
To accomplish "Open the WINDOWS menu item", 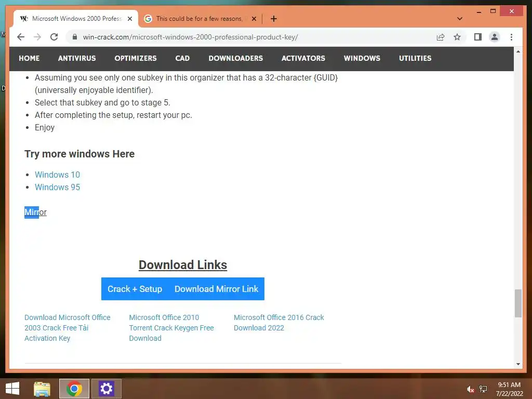I will (362, 58).
